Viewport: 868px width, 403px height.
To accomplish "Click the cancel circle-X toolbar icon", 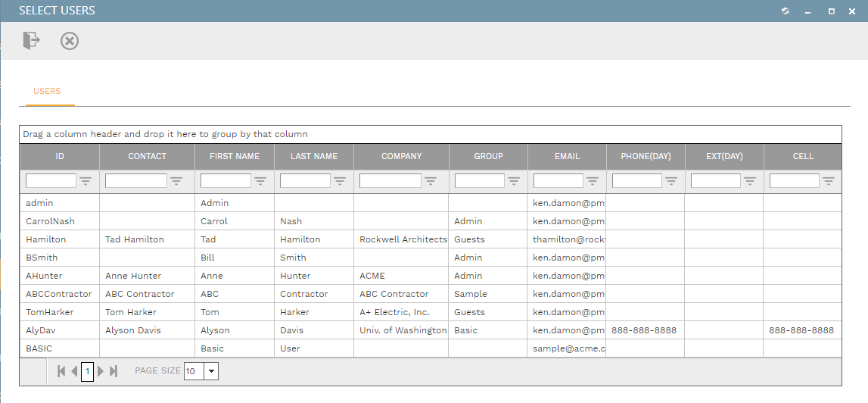I will (70, 41).
